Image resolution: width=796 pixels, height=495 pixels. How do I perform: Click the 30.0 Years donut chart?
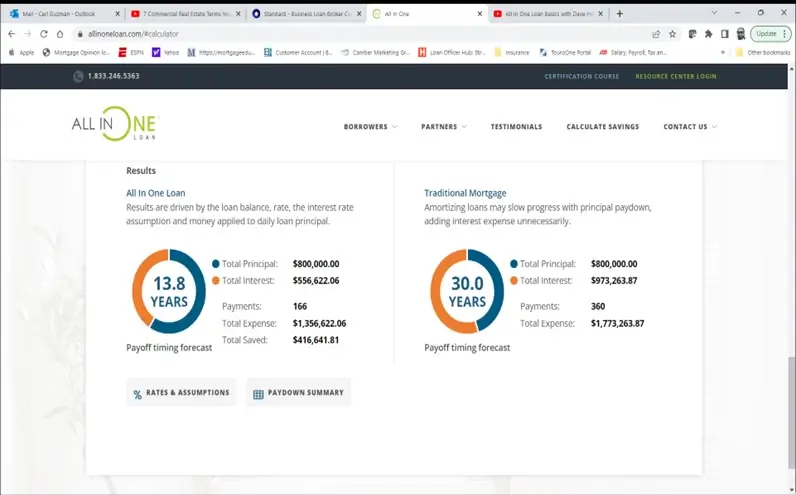(467, 291)
